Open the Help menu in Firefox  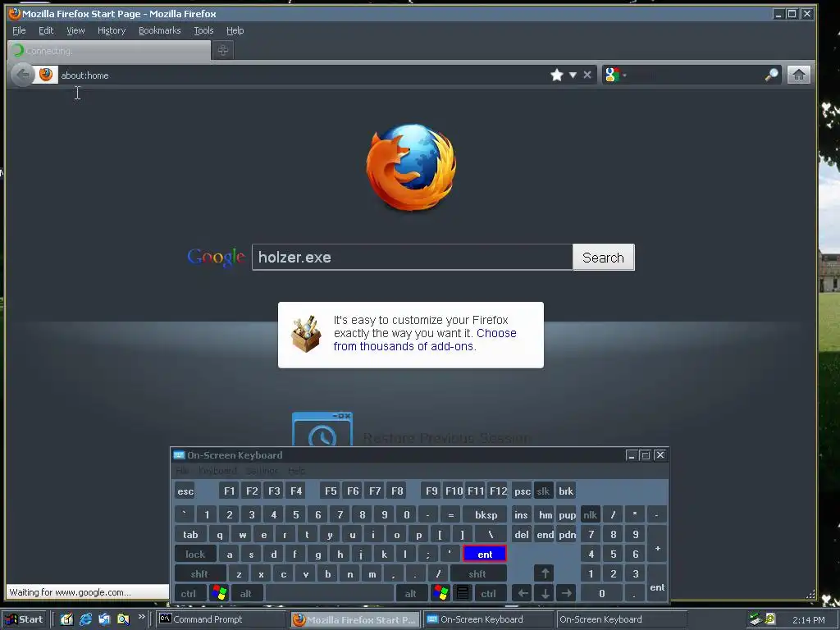point(235,30)
